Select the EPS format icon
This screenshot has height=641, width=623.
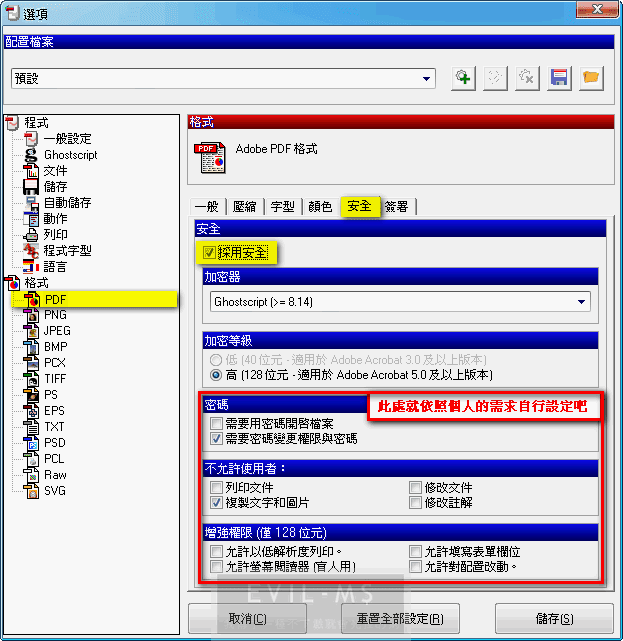pos(31,411)
